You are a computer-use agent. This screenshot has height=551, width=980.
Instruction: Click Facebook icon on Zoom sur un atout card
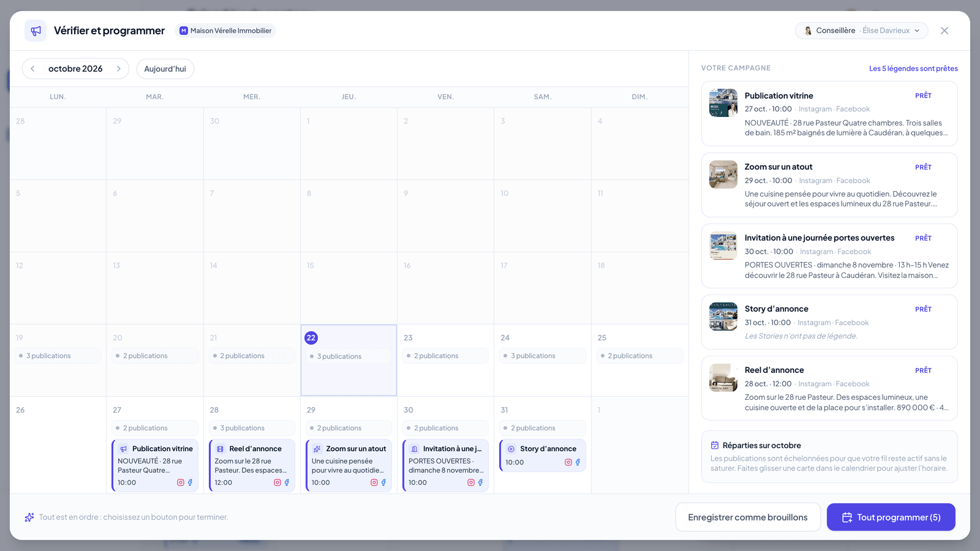click(383, 482)
